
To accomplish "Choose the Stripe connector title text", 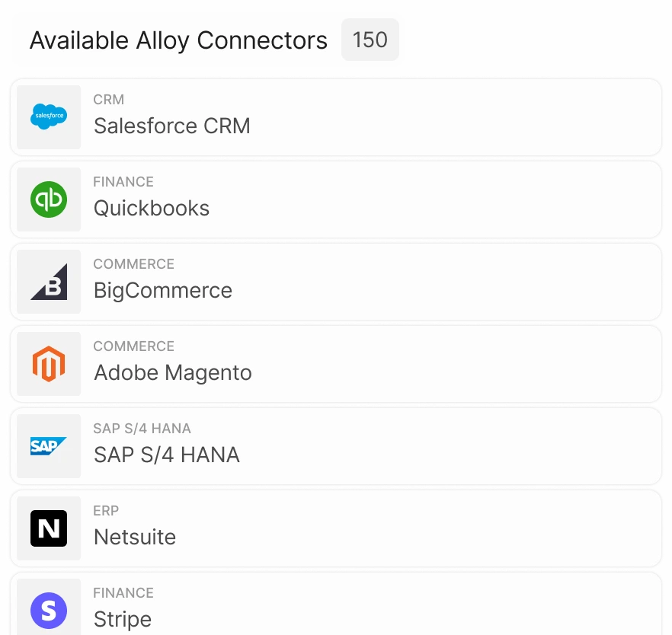I will coord(123,620).
